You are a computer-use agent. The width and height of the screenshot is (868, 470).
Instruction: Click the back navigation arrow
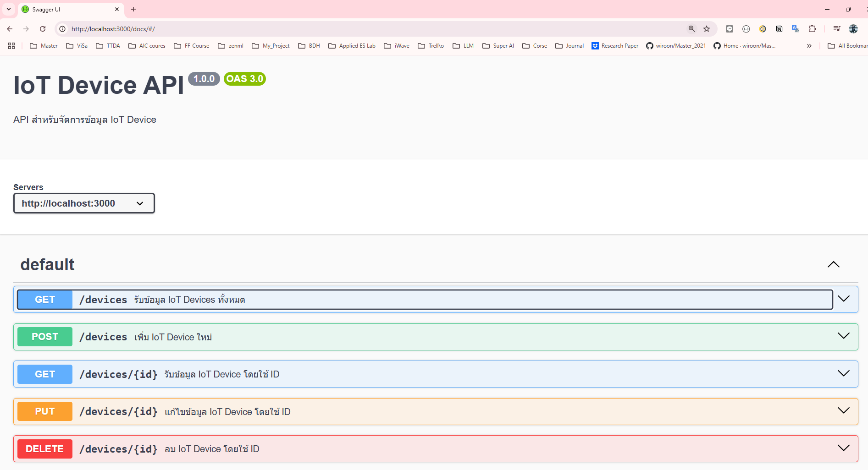coord(10,29)
